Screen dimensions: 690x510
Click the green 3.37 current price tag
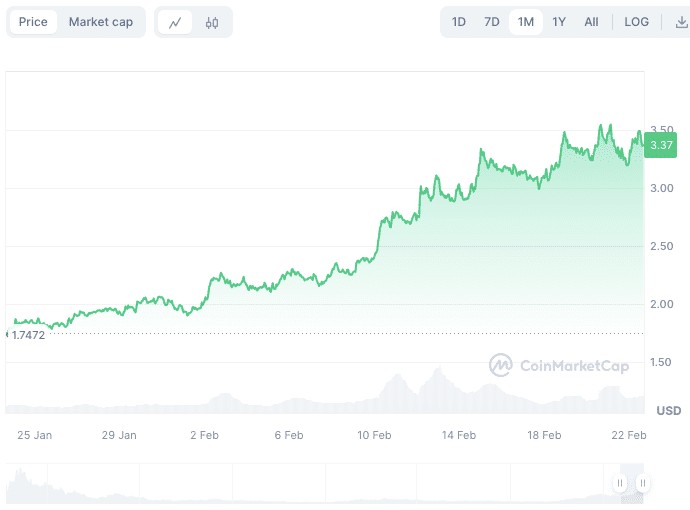click(661, 146)
